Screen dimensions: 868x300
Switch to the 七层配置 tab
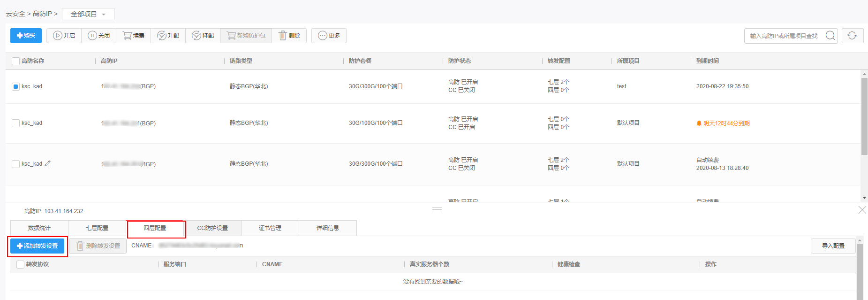tap(97, 228)
